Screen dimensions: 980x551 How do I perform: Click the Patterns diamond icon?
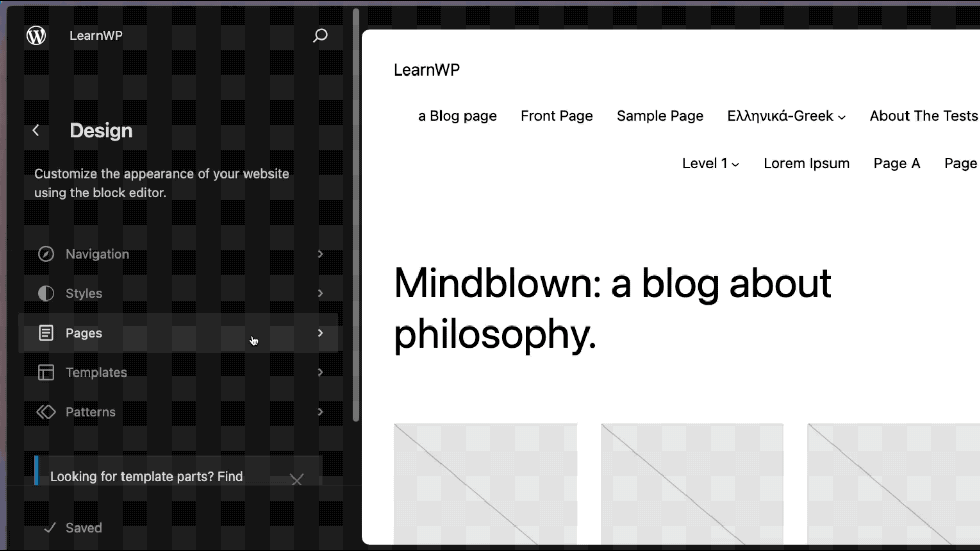pos(46,412)
